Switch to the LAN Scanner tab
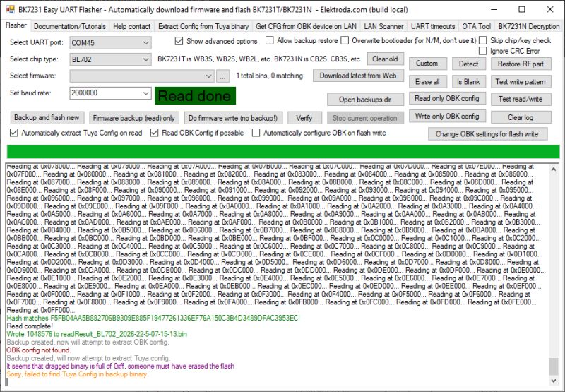Viewport: 565px width, 392px height. 383,26
